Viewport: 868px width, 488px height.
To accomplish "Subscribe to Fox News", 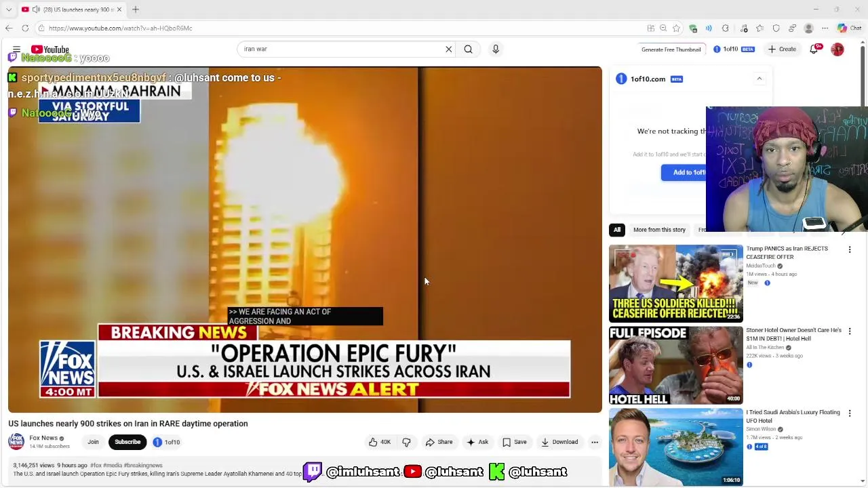I will pyautogui.click(x=127, y=442).
